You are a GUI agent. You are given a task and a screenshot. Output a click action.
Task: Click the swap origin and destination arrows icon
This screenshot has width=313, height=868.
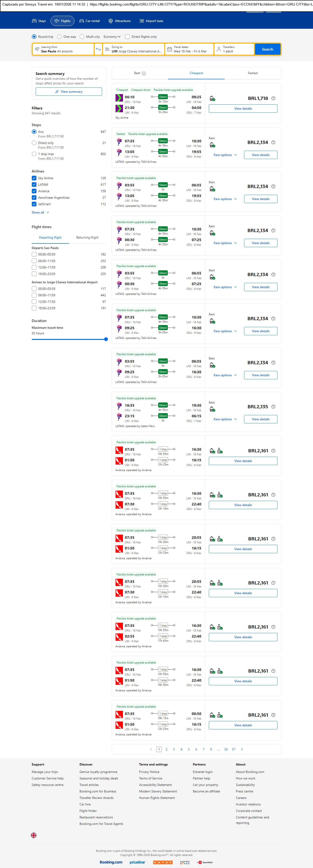tap(98, 49)
